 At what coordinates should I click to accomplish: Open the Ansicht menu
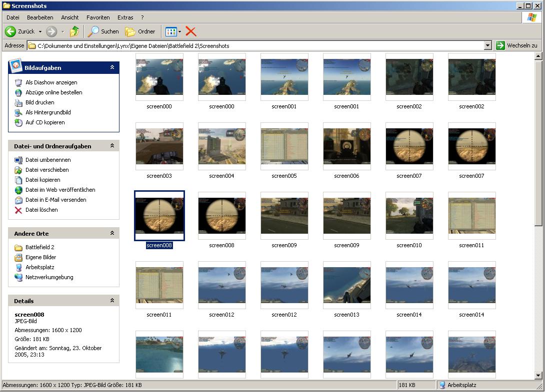click(x=70, y=17)
